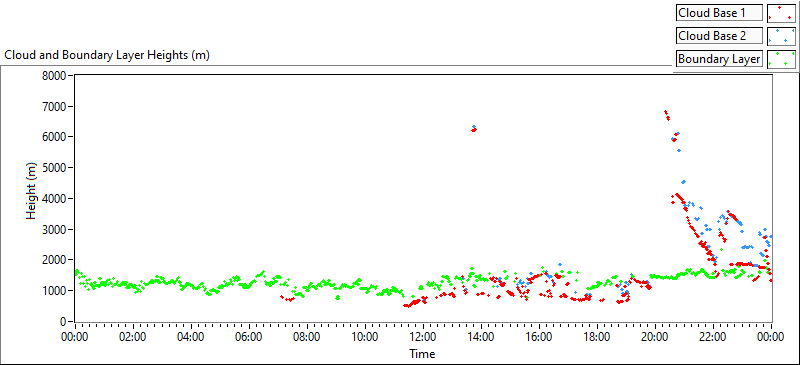800x365 pixels.
Task: Click the highest red cloud point near 6800 m
Action: (x=665, y=111)
